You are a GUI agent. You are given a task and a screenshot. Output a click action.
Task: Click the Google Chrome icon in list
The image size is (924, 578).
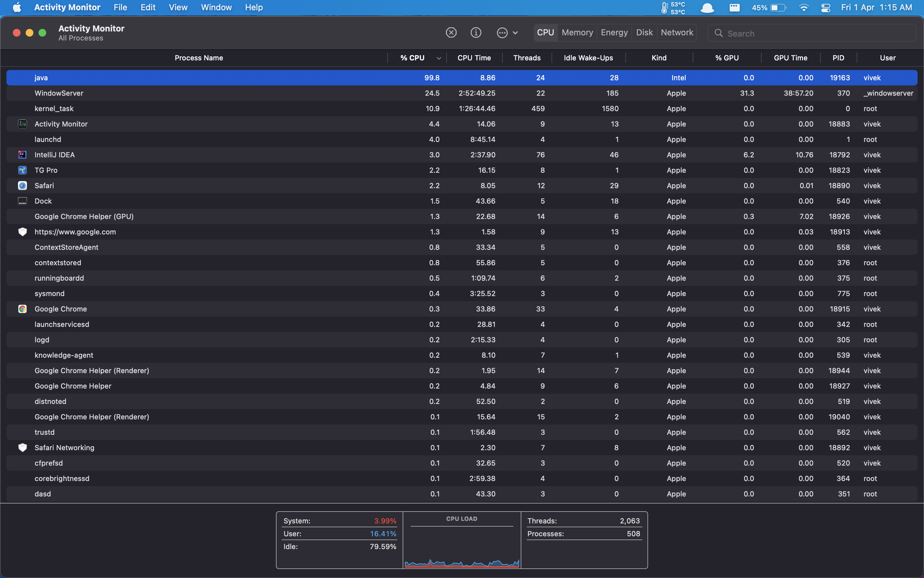tap(22, 309)
